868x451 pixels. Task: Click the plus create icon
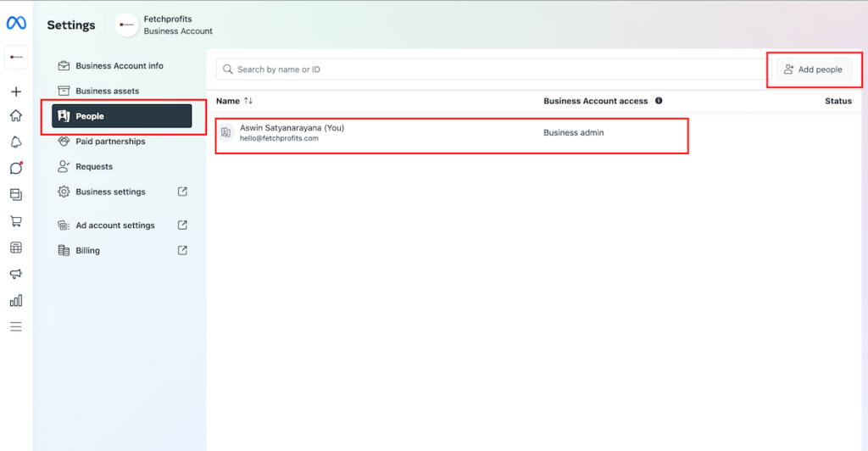click(x=16, y=92)
